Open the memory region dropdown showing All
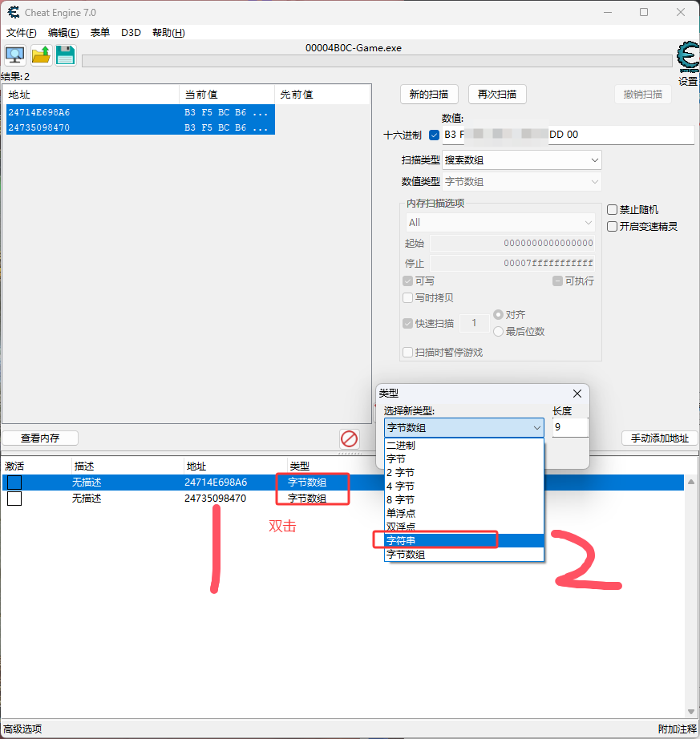 500,223
